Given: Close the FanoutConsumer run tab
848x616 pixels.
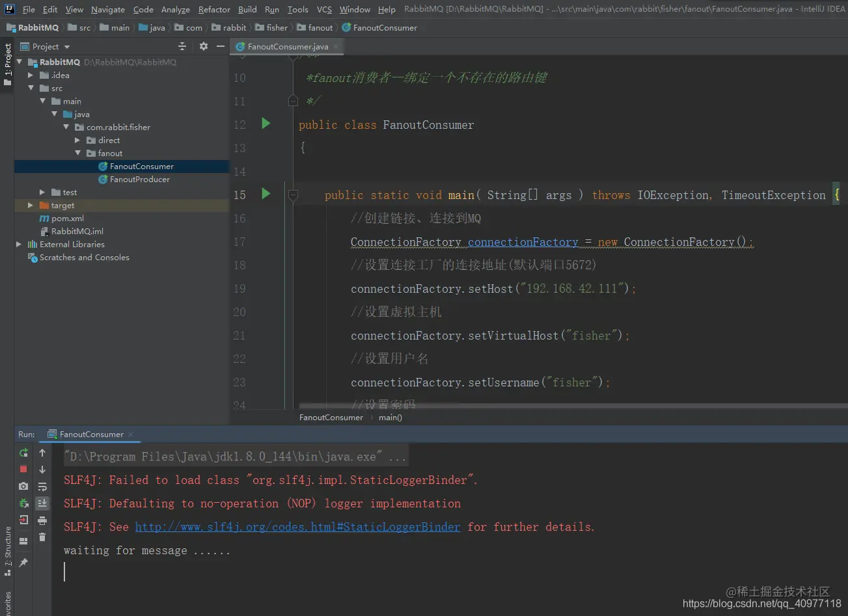Looking at the screenshot, I should 130,434.
